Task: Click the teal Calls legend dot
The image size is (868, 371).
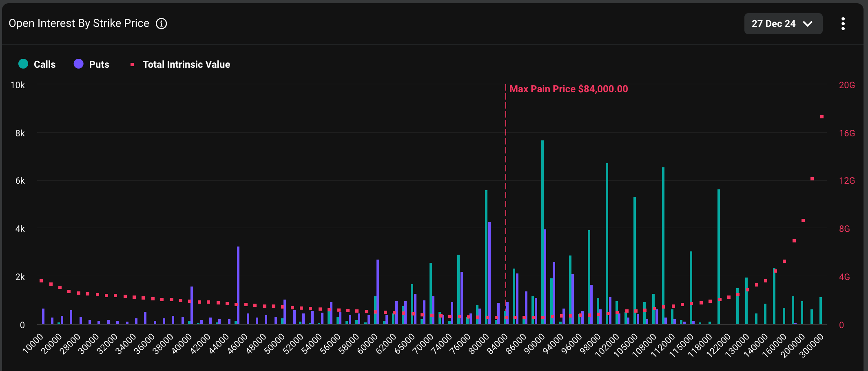Action: (x=23, y=64)
